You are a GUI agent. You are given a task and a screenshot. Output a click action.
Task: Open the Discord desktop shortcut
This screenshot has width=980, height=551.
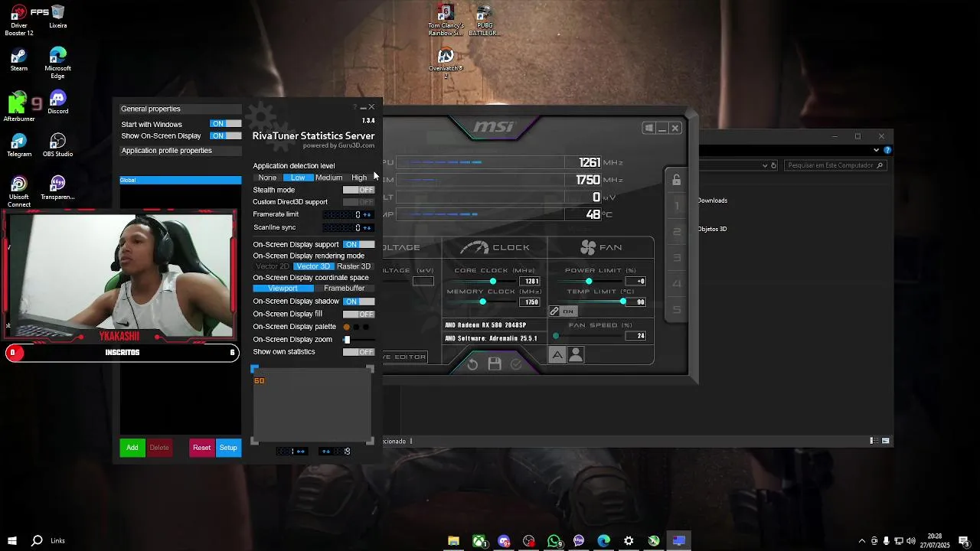[57, 103]
